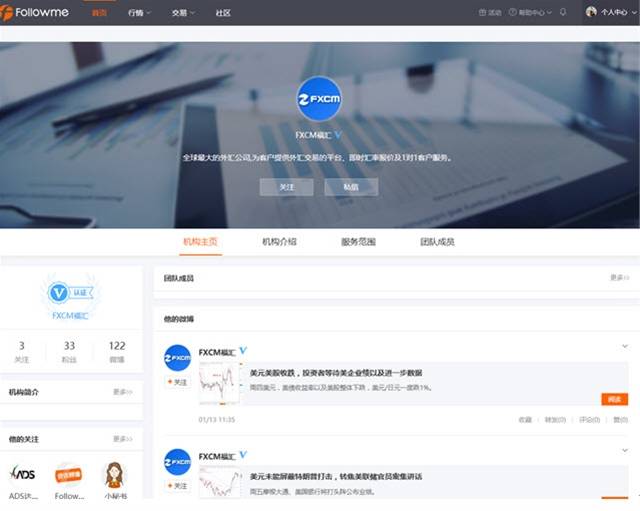Switch to the 机构介绍 tab
The height and width of the screenshot is (511, 640).
coord(279,242)
